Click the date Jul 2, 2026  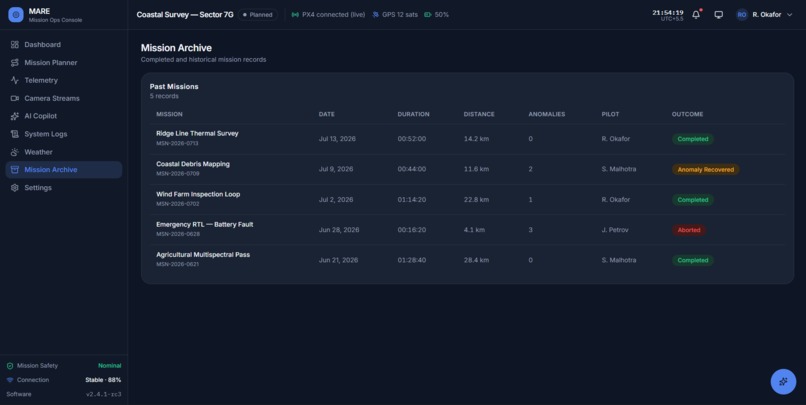point(336,199)
